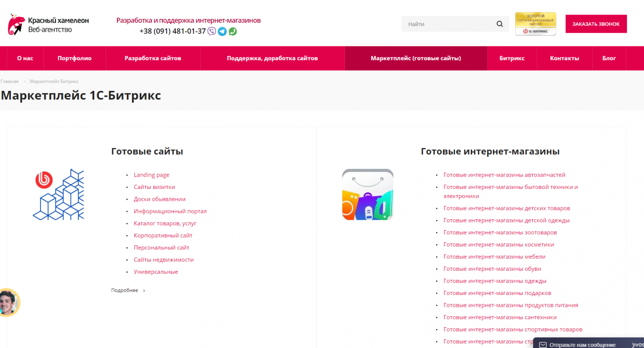
Task: Open the "Landing page" link
Action: 152,175
